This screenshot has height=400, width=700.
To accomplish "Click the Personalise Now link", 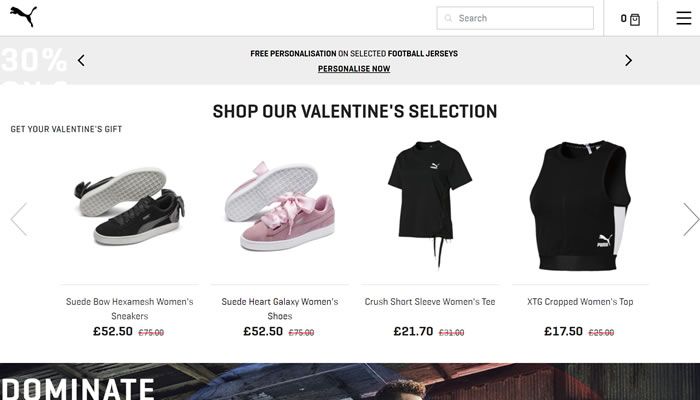I will point(354,69).
